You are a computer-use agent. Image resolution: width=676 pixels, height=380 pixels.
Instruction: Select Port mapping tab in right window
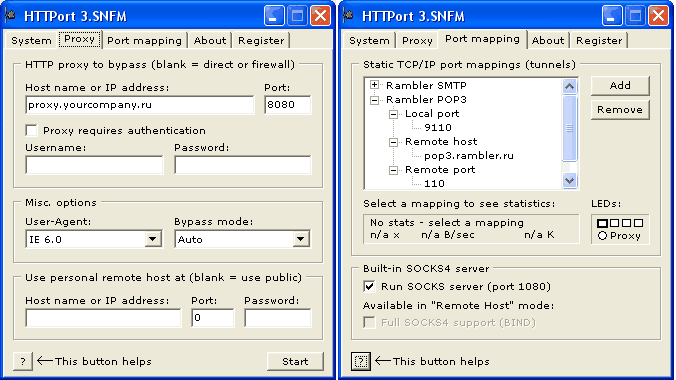[482, 39]
